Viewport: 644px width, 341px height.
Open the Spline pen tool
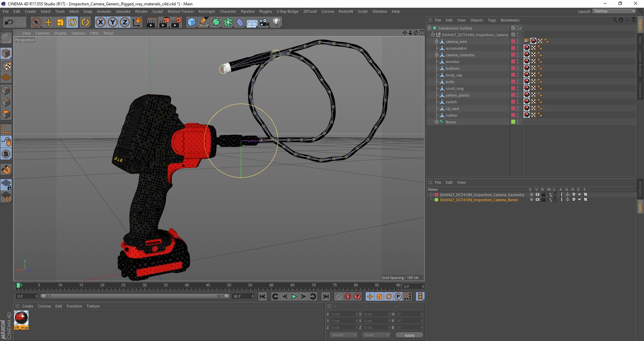point(204,22)
